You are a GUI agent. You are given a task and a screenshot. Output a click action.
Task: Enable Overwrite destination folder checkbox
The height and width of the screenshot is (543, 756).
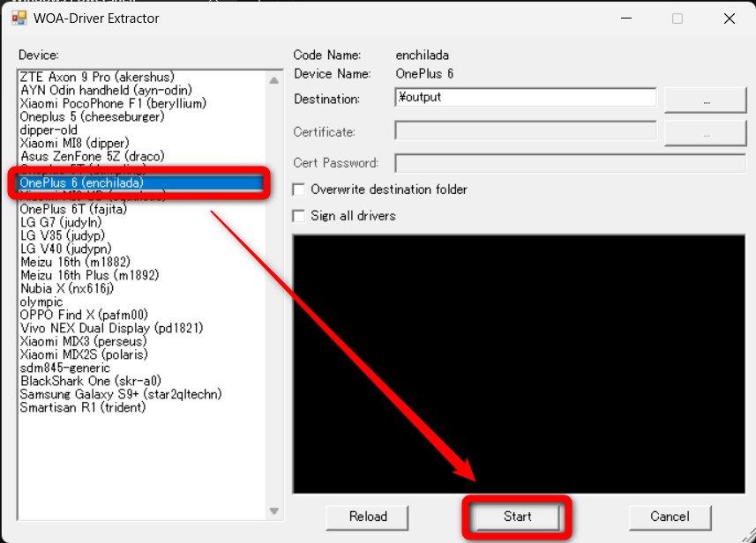299,190
